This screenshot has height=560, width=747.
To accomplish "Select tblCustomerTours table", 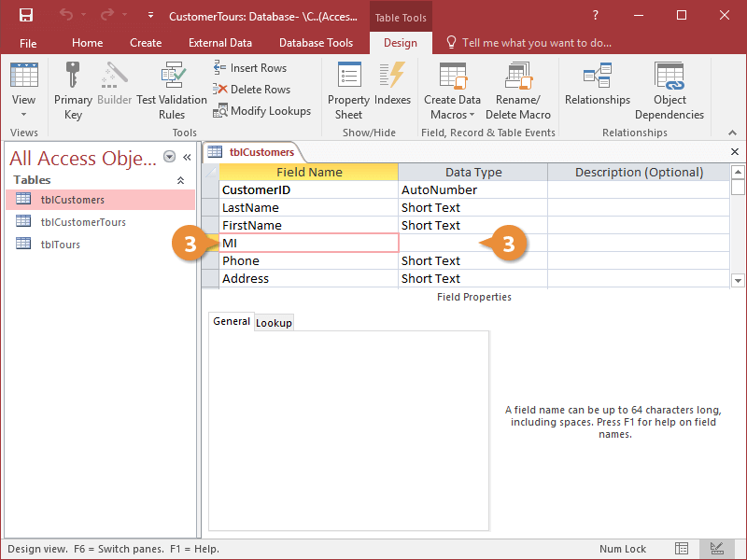I will 100,222.
